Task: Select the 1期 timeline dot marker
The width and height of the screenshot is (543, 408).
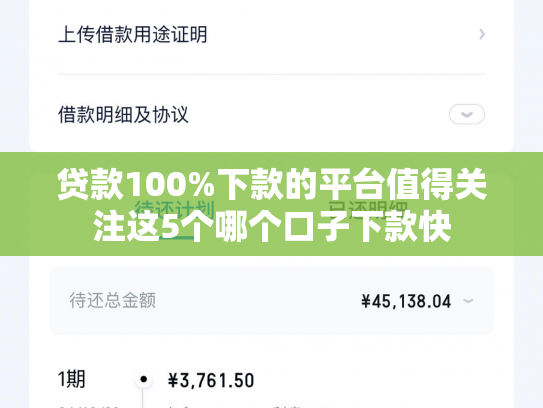Action: 144,379
